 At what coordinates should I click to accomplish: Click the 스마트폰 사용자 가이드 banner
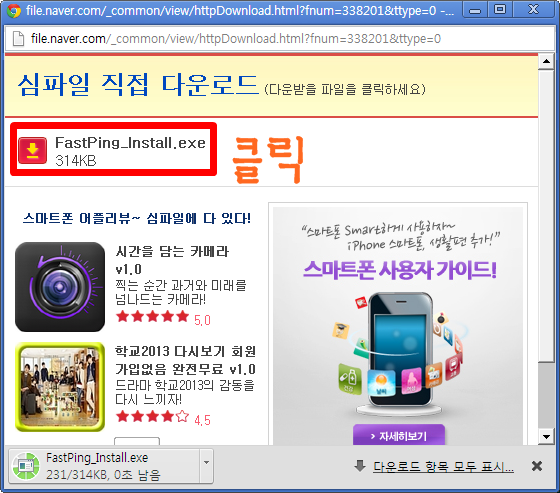click(x=399, y=325)
